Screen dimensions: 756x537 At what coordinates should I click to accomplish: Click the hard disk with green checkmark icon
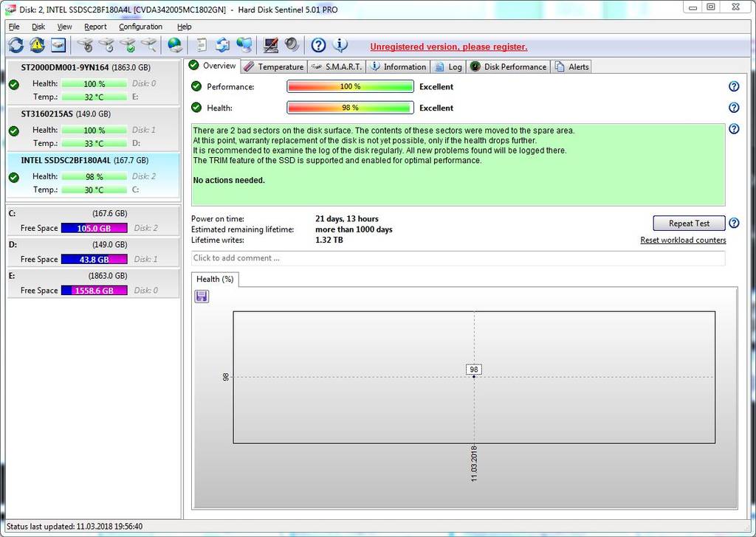pyautogui.click(x=128, y=45)
